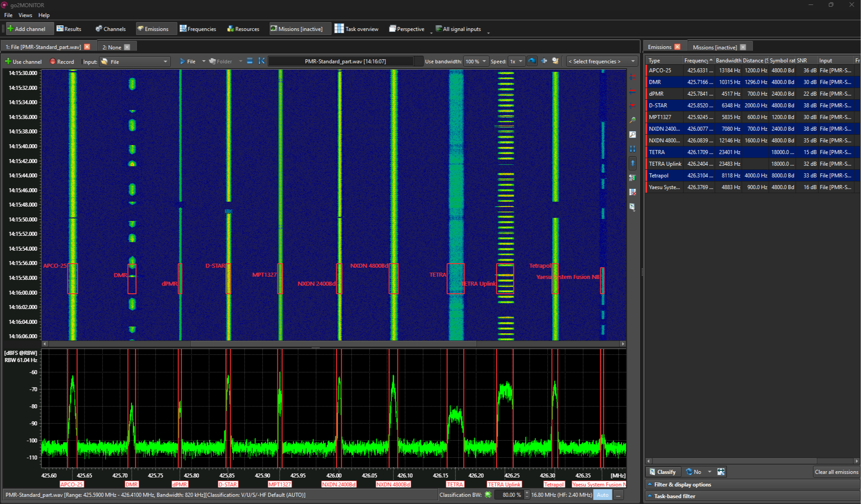
Task: Click Use channel button
Action: 23,62
